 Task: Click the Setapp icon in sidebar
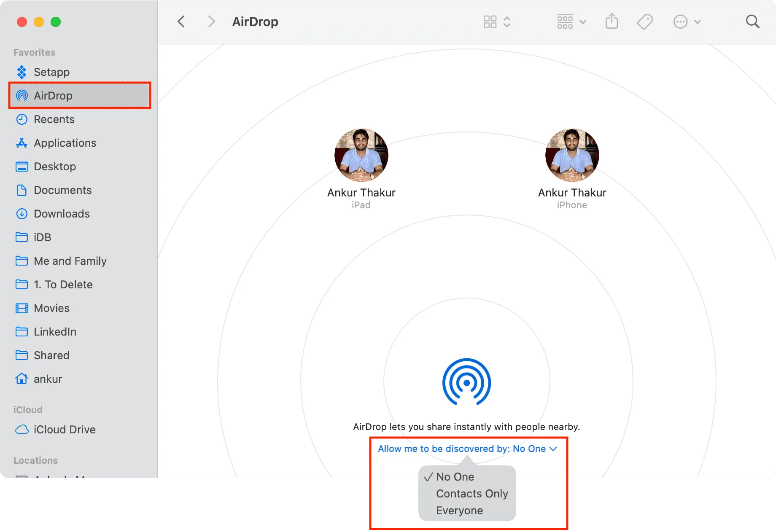tap(22, 72)
